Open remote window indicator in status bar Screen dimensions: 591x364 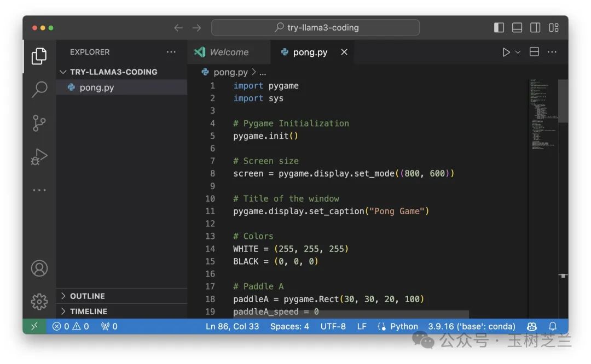coord(34,326)
